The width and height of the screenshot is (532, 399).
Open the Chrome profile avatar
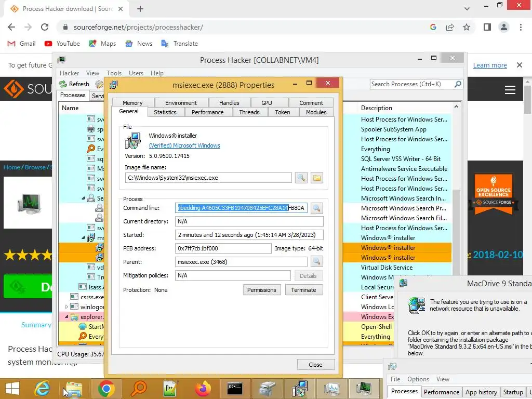(504, 27)
